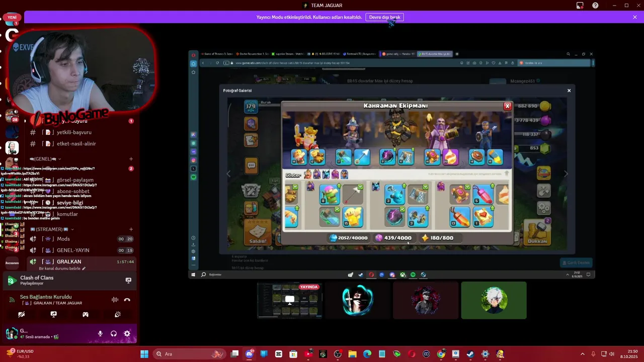Open OBS Studio from the taskbar

(x=338, y=354)
